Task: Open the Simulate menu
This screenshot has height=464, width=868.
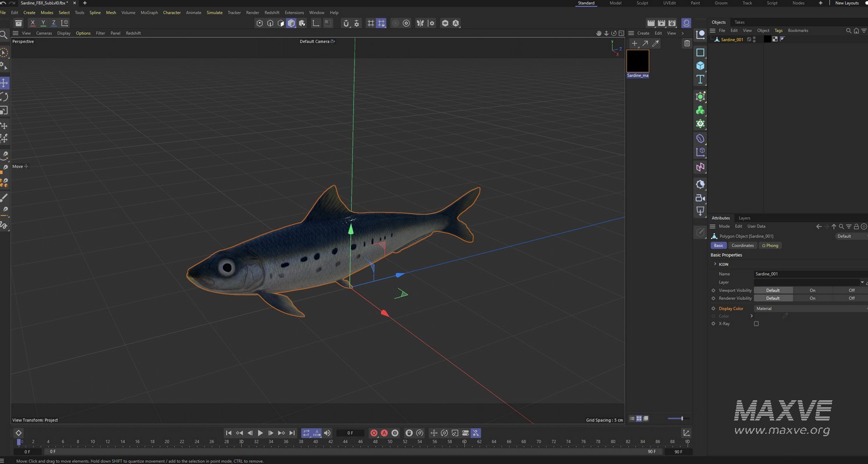Action: (x=214, y=12)
